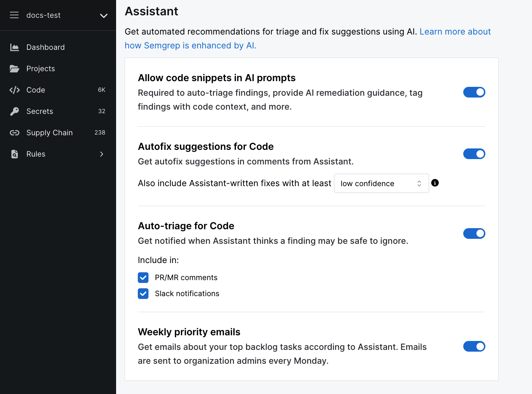This screenshot has width=532, height=394.
Task: Open the hamburger menu icon
Action: pos(14,15)
